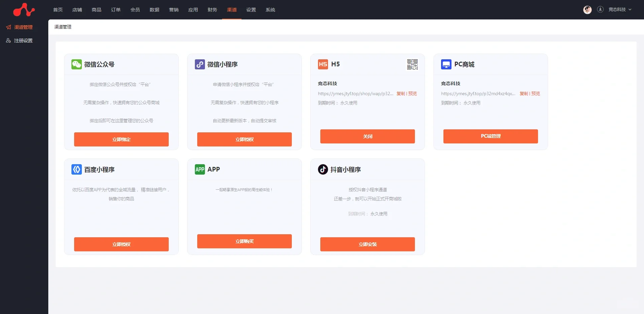Click 复制 link on the H5 card
This screenshot has height=314, width=644.
coord(400,93)
